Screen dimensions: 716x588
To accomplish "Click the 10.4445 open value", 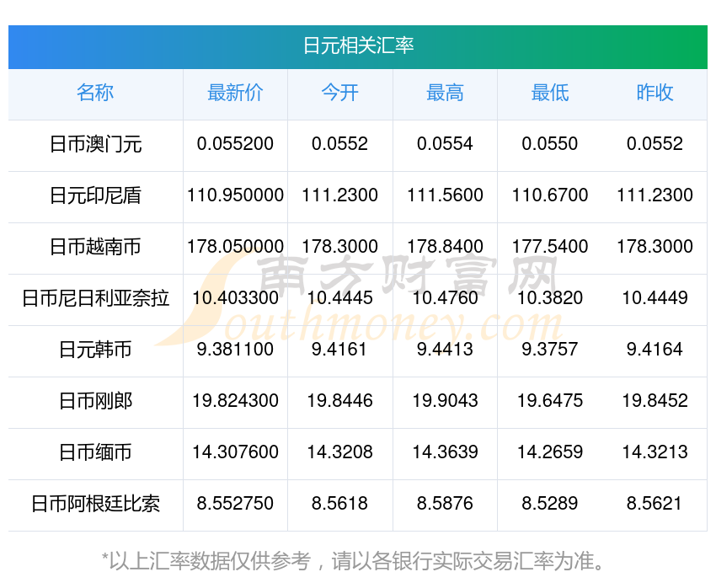I will [340, 298].
